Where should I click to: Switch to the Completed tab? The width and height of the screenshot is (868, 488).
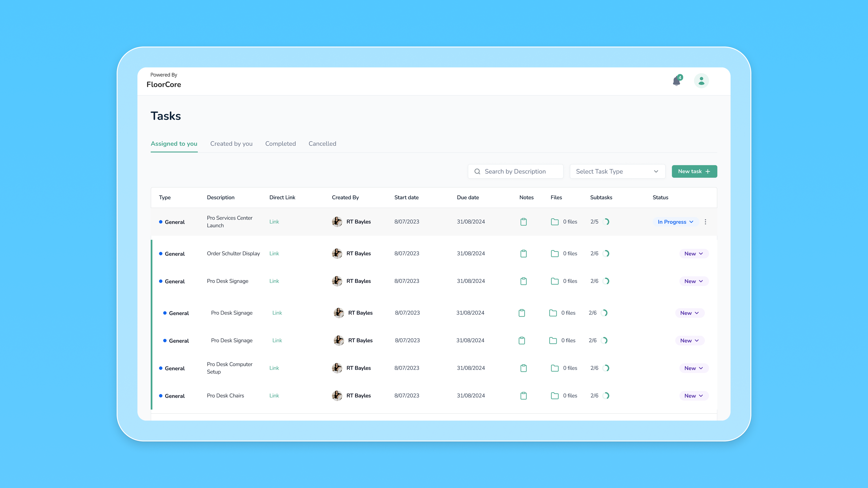[280, 143]
